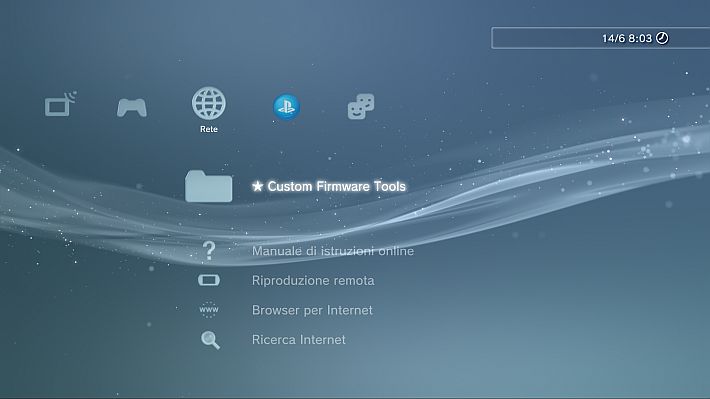The image size is (710, 399).
Task: Open the Friends smiley faces icon
Action: tap(361, 106)
